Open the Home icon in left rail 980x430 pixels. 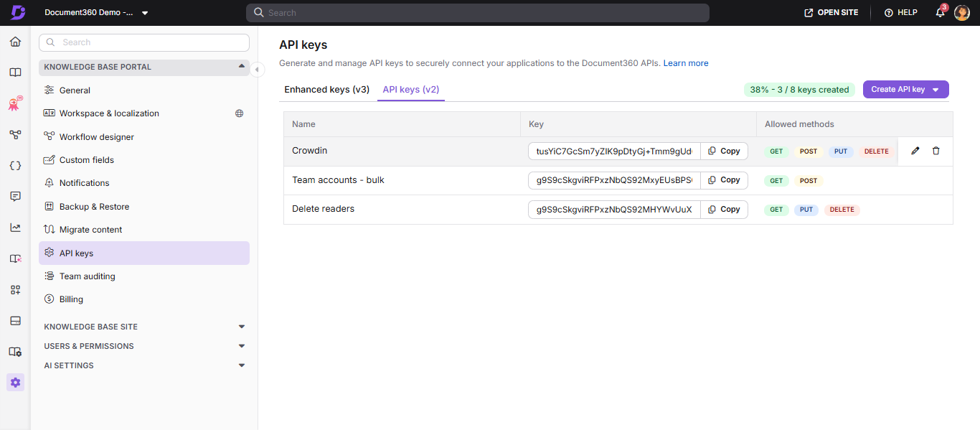15,42
